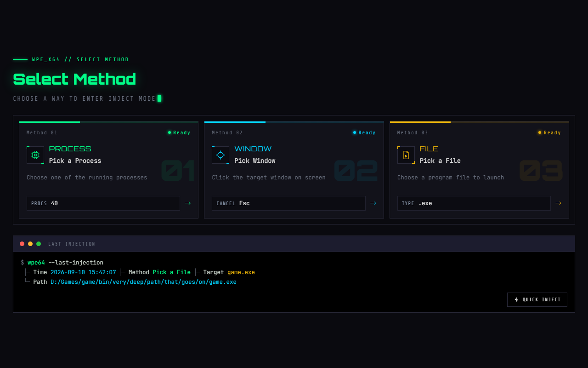Viewport: 588px width, 368px height.
Task: Click the red dot in Last Injection titlebar
Action: coord(22,244)
